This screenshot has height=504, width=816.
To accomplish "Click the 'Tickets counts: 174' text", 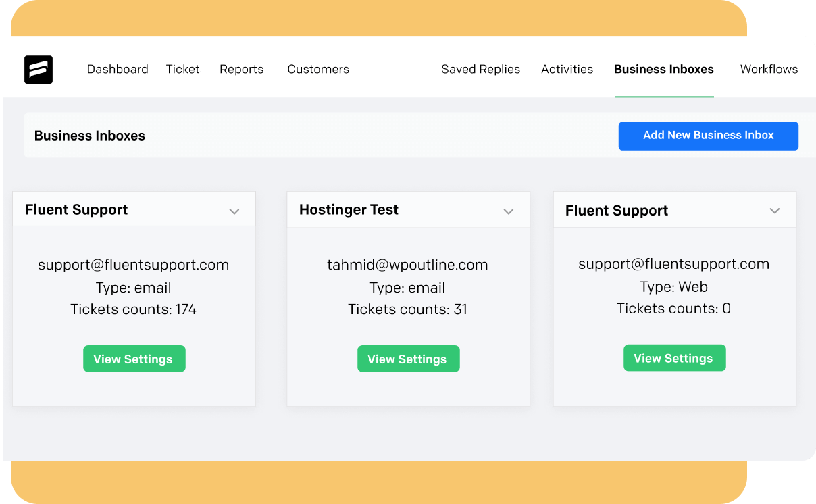I will 133,309.
